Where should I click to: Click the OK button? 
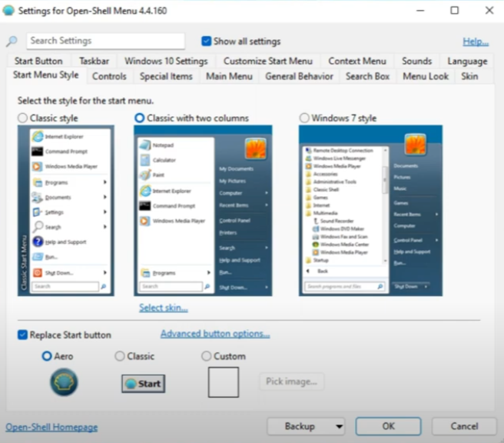pyautogui.click(x=388, y=426)
